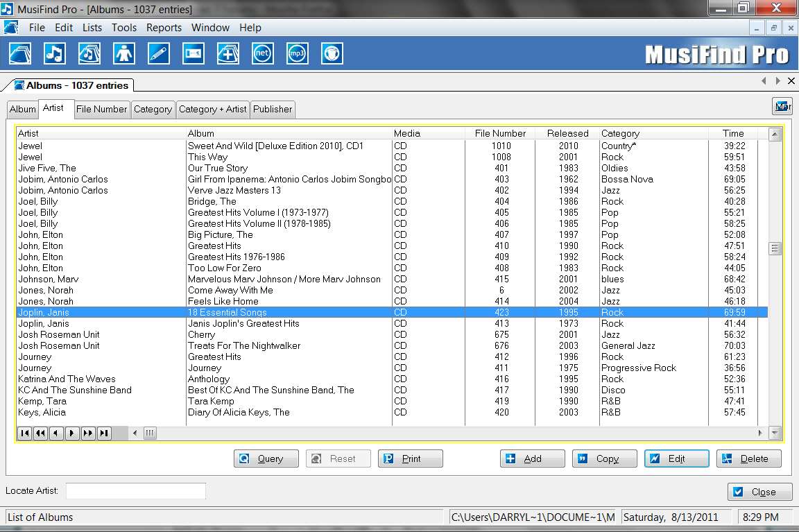Jump to last record navigation button

pyautogui.click(x=104, y=433)
